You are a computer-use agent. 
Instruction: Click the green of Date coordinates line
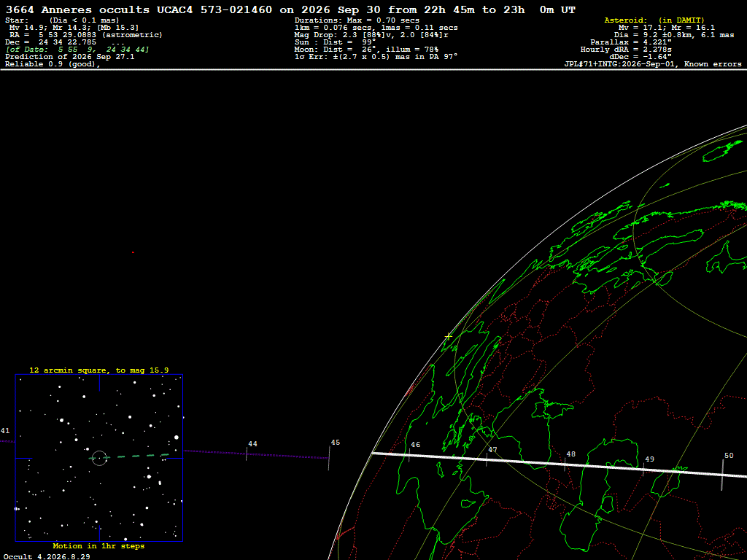click(77, 50)
